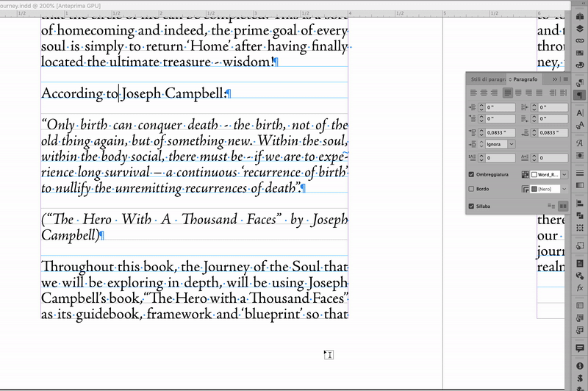Open the Layers panel icon

[x=580, y=29]
